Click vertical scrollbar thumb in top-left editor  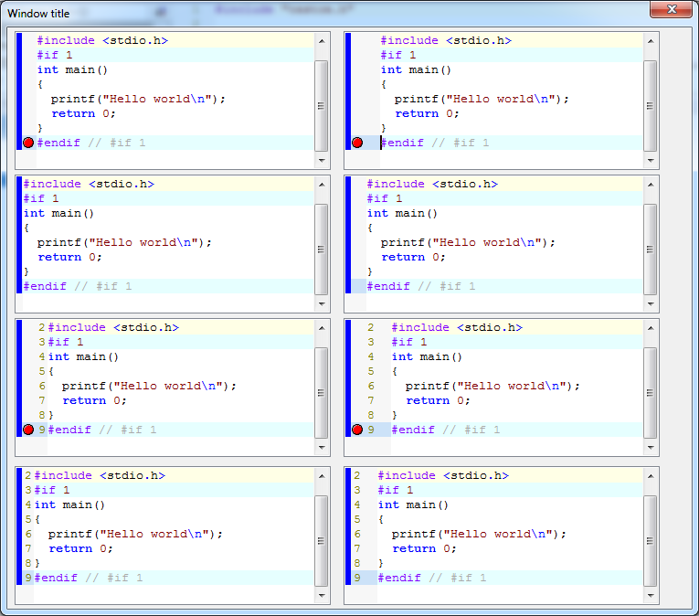pos(321,105)
